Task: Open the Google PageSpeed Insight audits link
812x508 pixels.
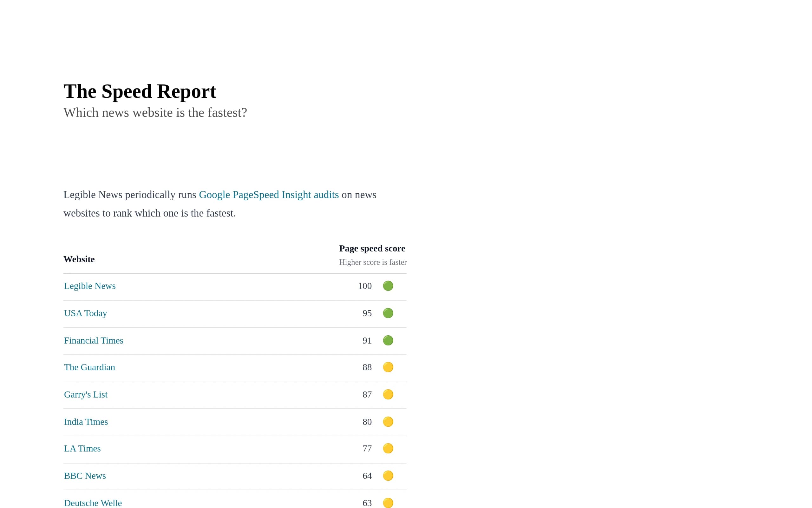Action: 269,195
